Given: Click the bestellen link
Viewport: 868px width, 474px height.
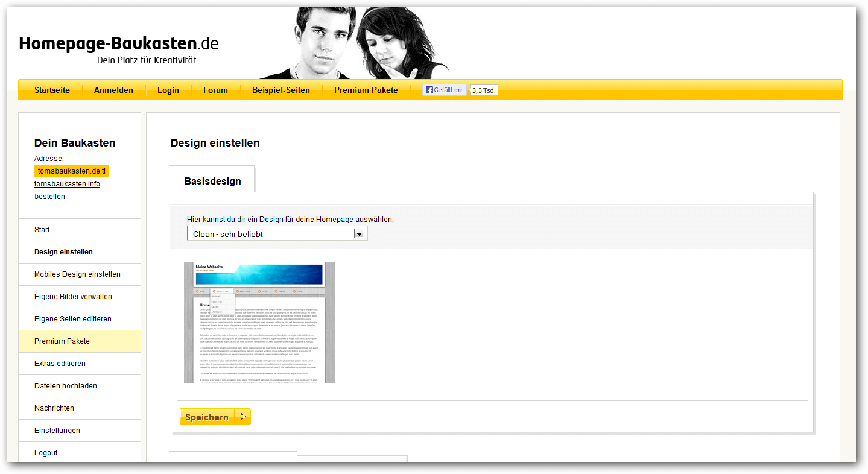Looking at the screenshot, I should pyautogui.click(x=49, y=197).
